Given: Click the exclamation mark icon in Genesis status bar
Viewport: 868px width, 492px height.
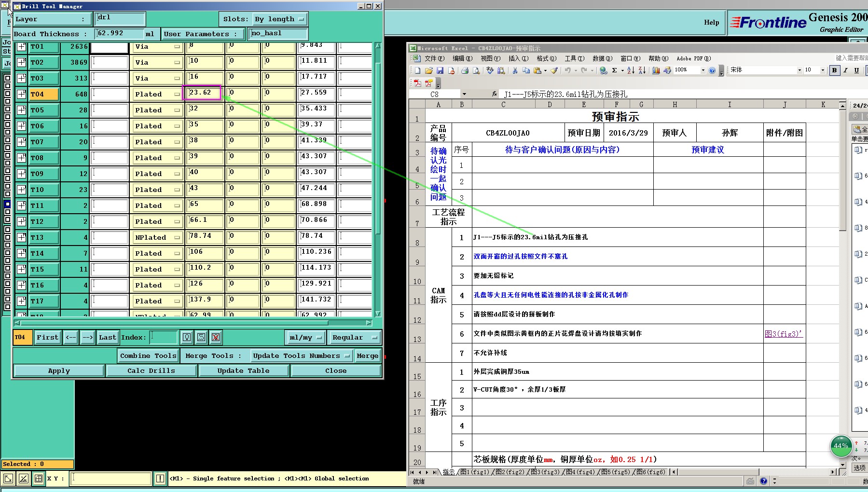Looking at the screenshot, I should tap(160, 478).
